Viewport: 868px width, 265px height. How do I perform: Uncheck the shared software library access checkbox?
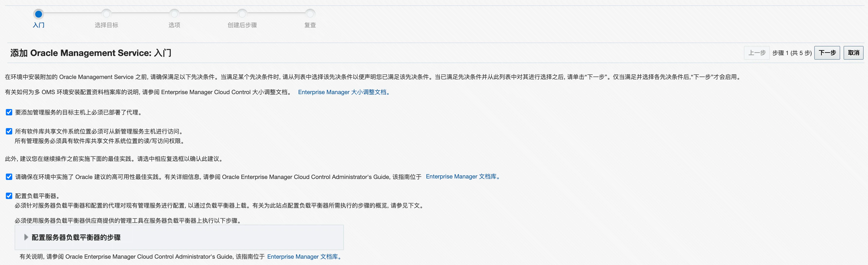click(x=9, y=131)
